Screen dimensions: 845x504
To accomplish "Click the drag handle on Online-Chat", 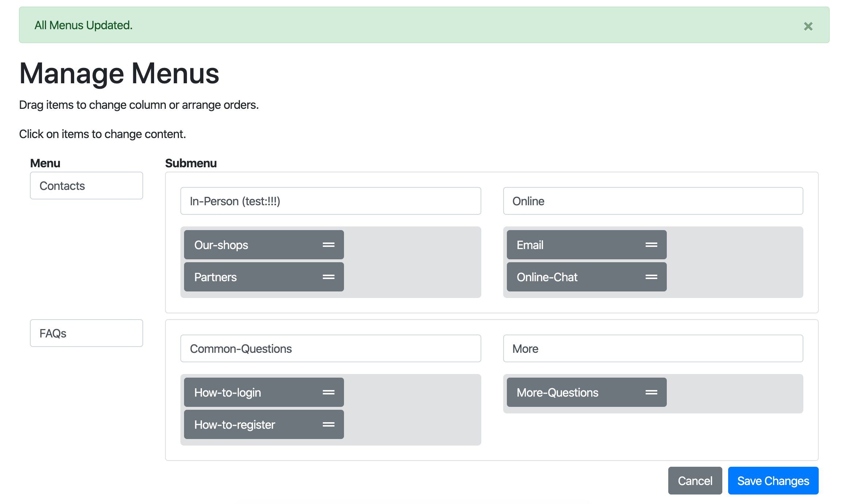I will click(x=652, y=277).
